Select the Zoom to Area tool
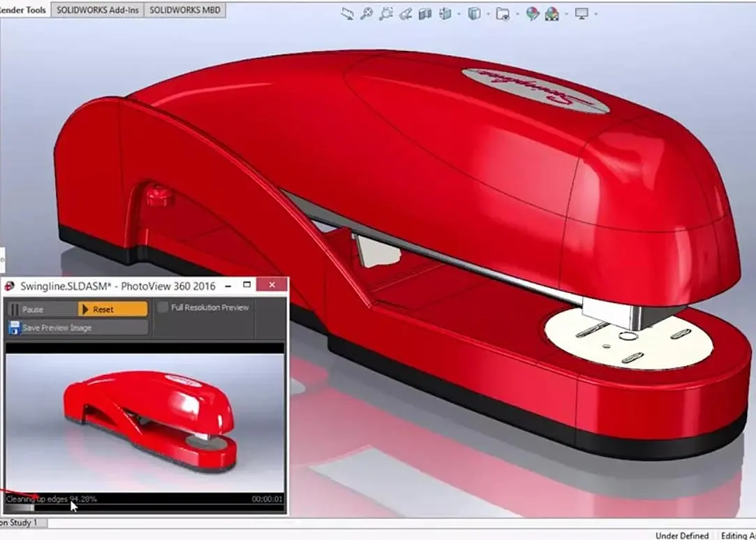 coord(386,13)
